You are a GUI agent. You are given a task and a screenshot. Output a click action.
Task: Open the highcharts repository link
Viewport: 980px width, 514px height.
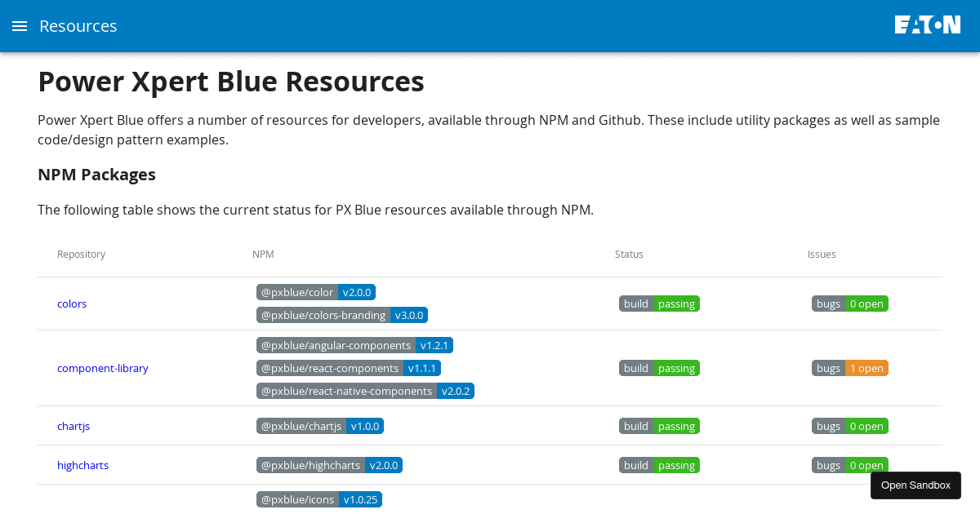[x=82, y=465]
